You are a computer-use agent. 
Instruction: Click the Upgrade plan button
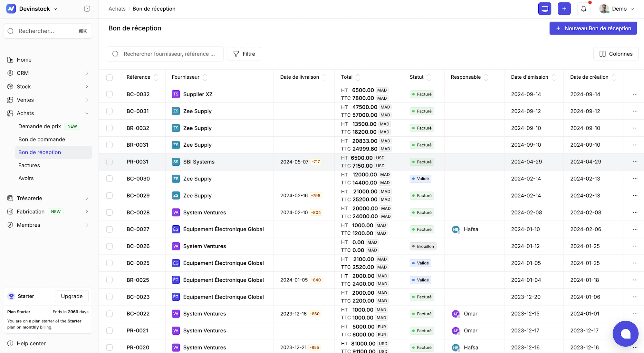72,296
